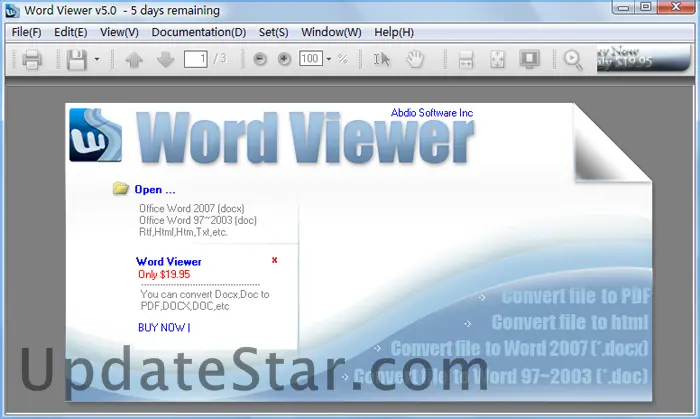Click the zoom in plus icon
Viewport: 700px width, 419px height.
click(x=284, y=59)
